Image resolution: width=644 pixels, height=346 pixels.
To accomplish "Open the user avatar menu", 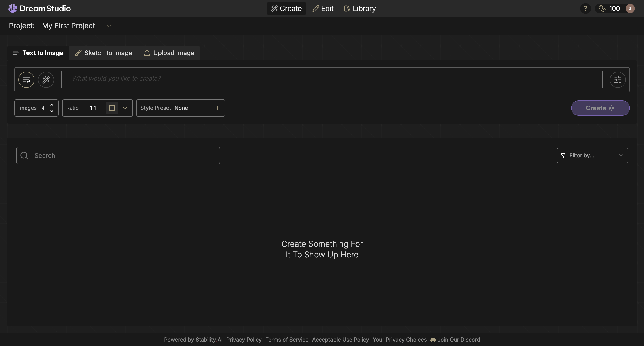I will tap(630, 9).
